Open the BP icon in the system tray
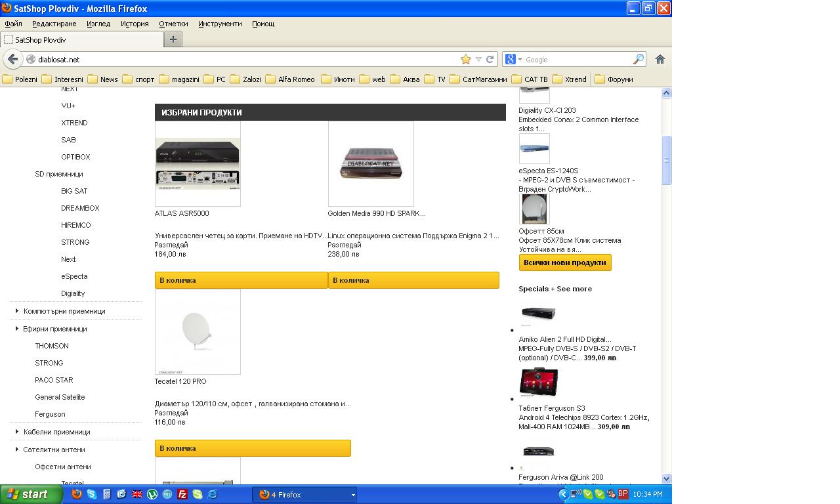 623,493
